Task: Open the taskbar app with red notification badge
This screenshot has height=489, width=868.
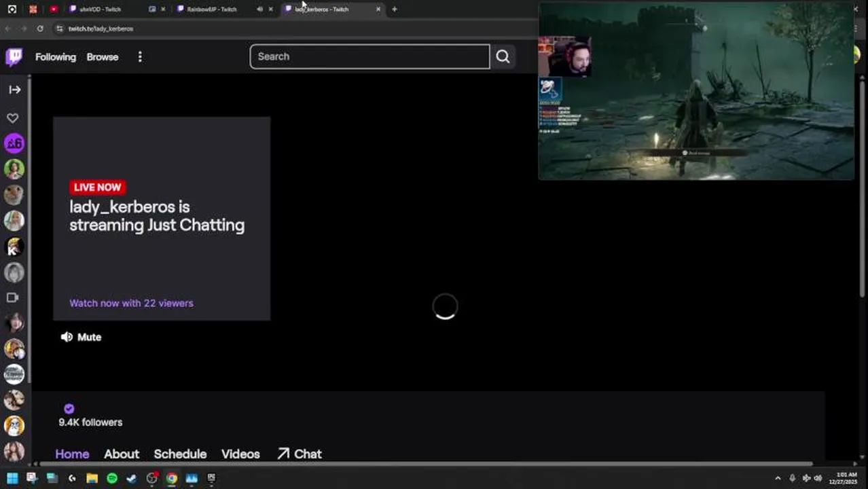Action: tap(152, 478)
